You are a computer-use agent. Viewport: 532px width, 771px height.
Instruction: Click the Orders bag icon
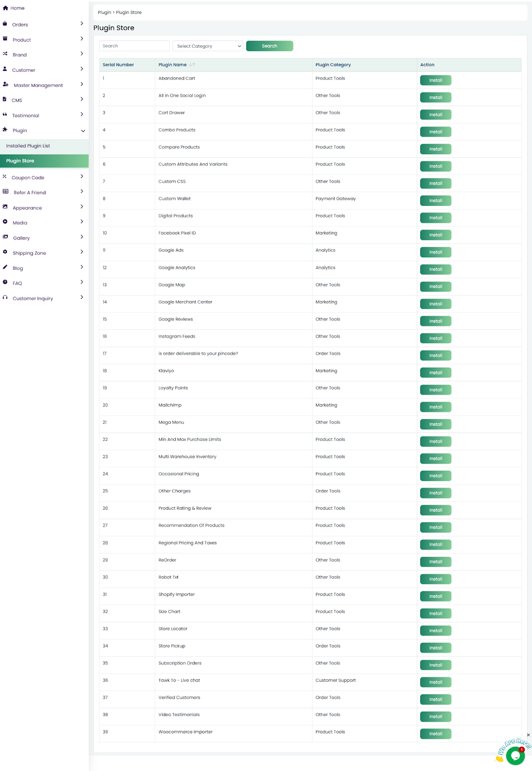coord(5,24)
